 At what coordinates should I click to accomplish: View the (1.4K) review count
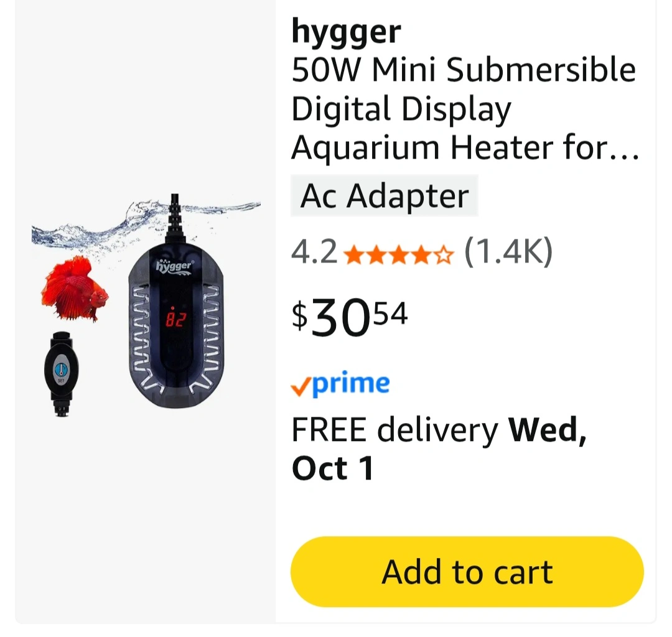[x=508, y=252]
